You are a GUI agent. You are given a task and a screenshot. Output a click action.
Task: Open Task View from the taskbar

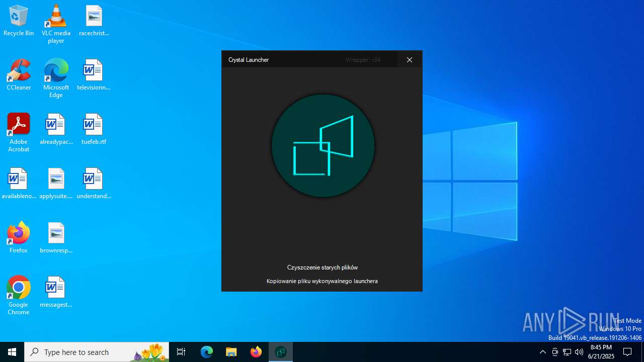[181, 352]
